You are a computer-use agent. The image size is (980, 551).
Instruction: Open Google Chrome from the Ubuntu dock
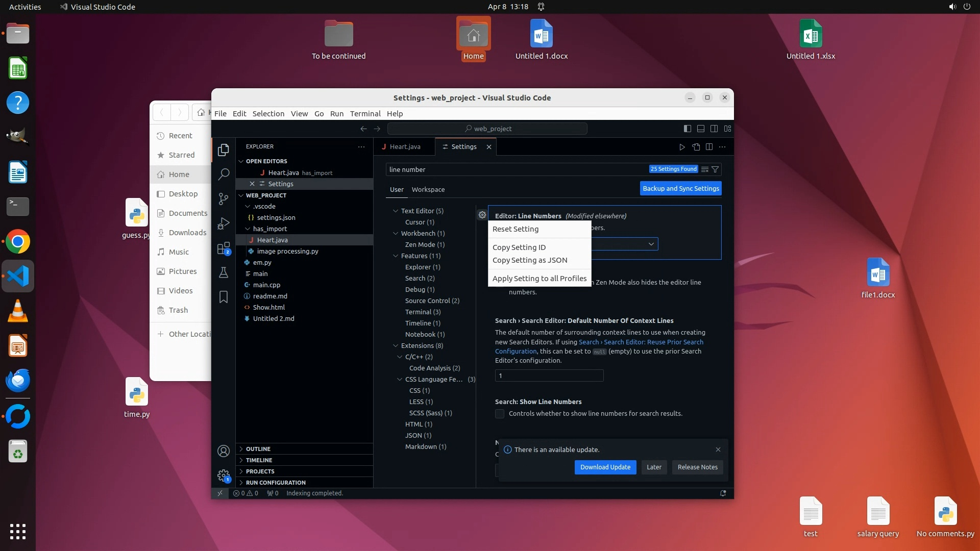(x=18, y=242)
